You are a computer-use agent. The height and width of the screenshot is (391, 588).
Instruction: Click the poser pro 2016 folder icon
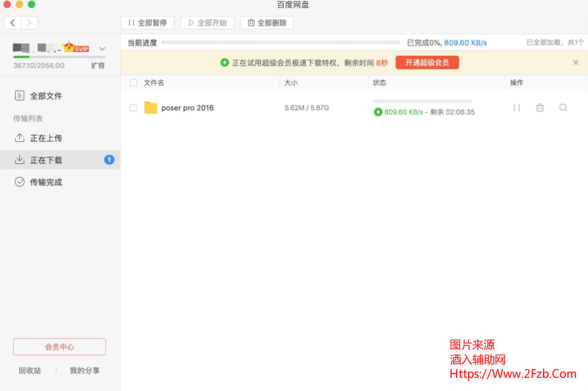(151, 108)
